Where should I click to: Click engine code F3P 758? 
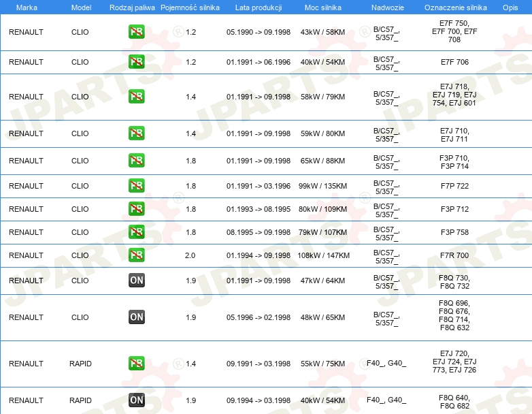pyautogui.click(x=454, y=232)
